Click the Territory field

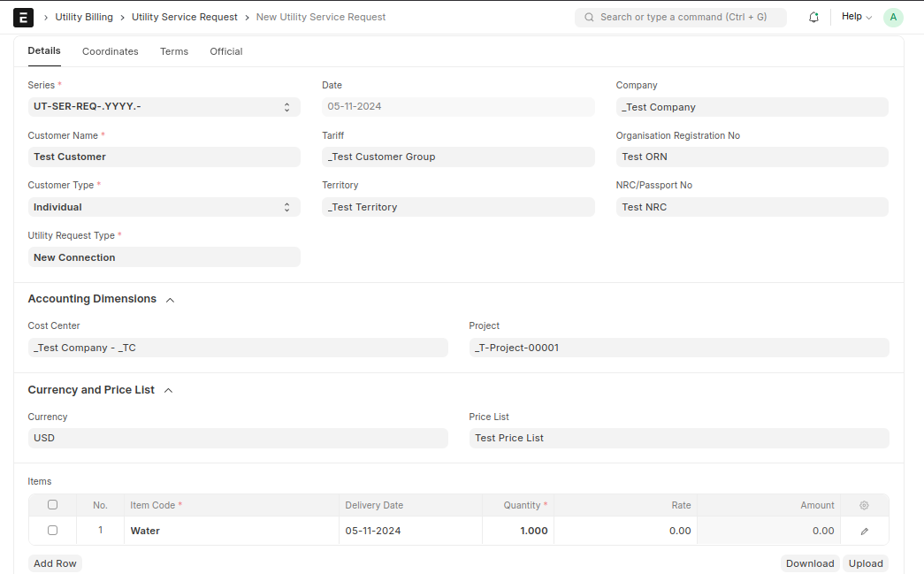[458, 207]
